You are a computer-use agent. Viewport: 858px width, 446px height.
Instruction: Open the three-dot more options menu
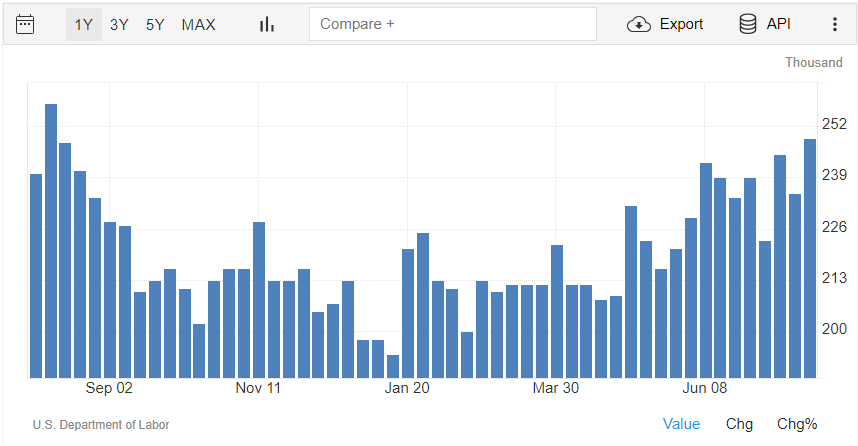click(834, 24)
